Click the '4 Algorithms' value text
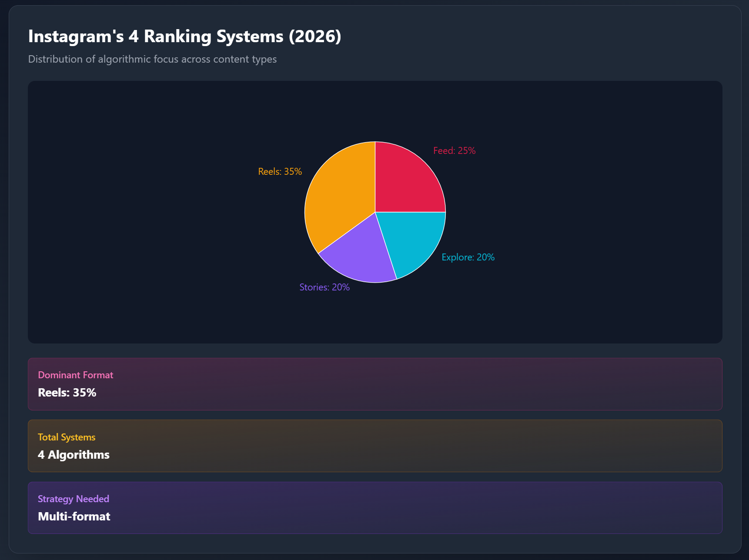 74,455
